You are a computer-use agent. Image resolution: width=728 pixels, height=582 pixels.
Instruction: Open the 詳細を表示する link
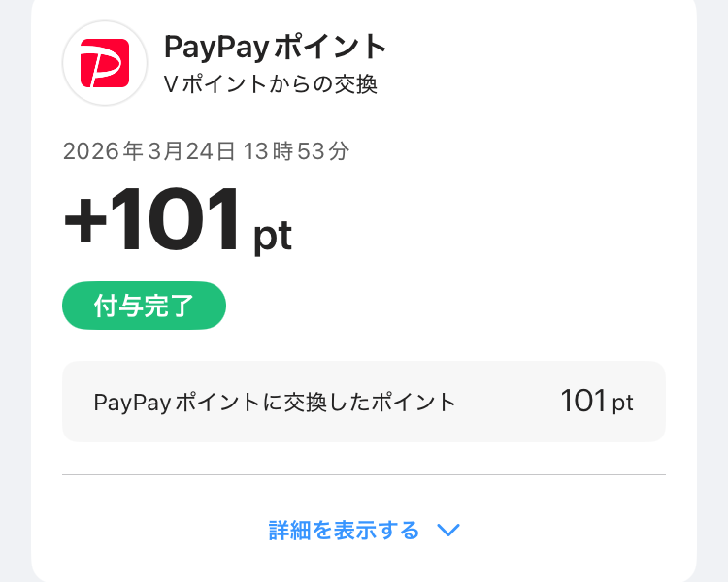pyautogui.click(x=344, y=531)
